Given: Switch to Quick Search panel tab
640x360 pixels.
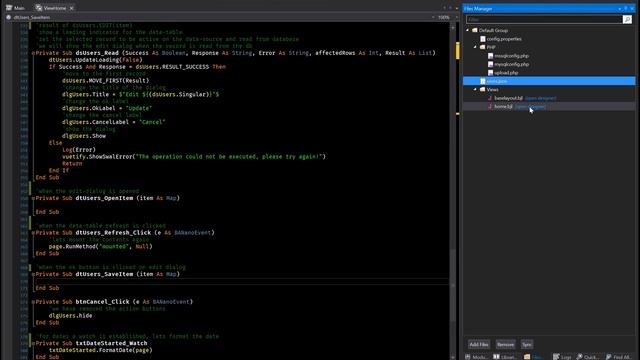Looking at the screenshot, I should 588,357.
